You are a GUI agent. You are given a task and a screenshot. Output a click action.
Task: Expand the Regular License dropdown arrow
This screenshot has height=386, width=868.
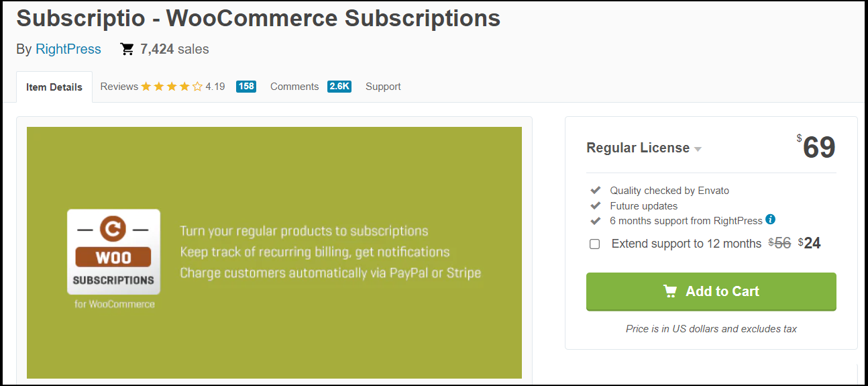coord(698,149)
